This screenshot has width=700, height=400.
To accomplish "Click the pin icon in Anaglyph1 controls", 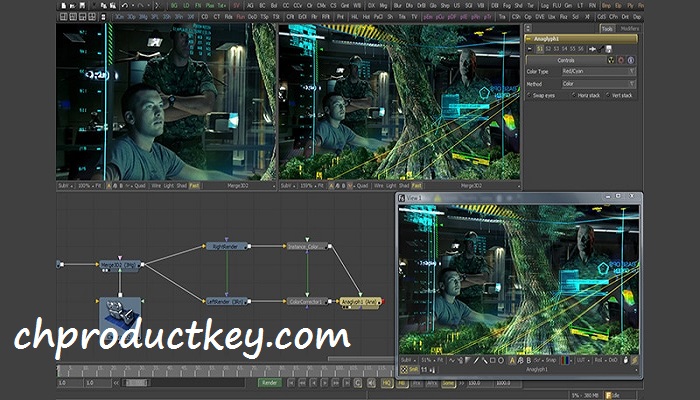I will pos(592,49).
